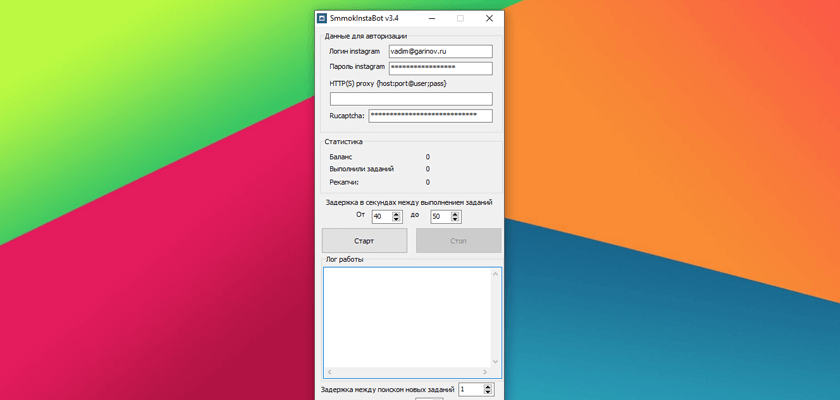Click the Логин instagram label
Screen dimensions: 840x400
tap(355, 51)
